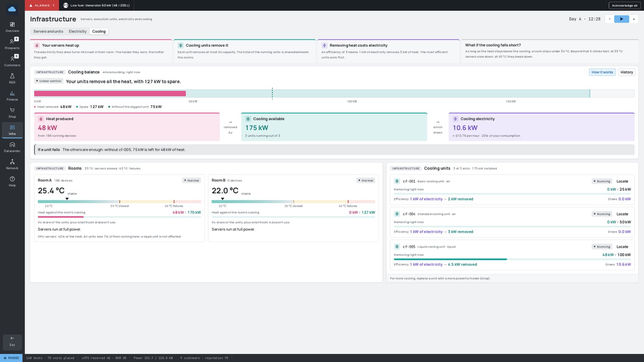
Task: Click the Cooling electricity bolt icon
Action: [x=455, y=119]
